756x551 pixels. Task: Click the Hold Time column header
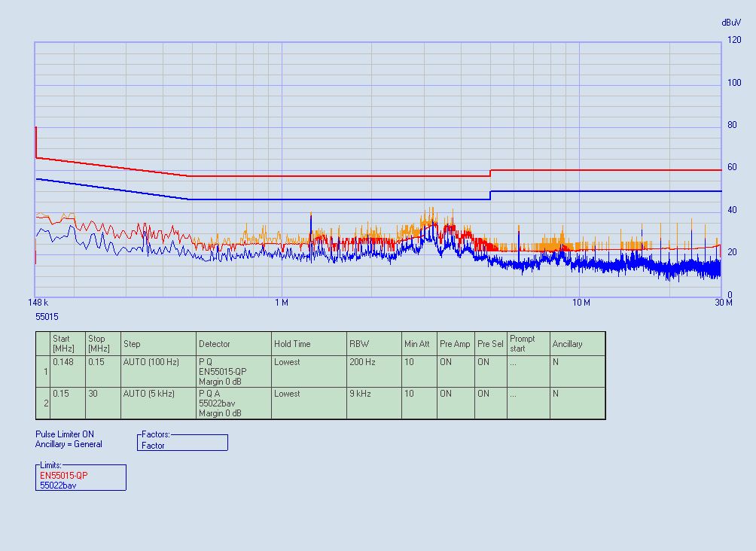point(309,344)
